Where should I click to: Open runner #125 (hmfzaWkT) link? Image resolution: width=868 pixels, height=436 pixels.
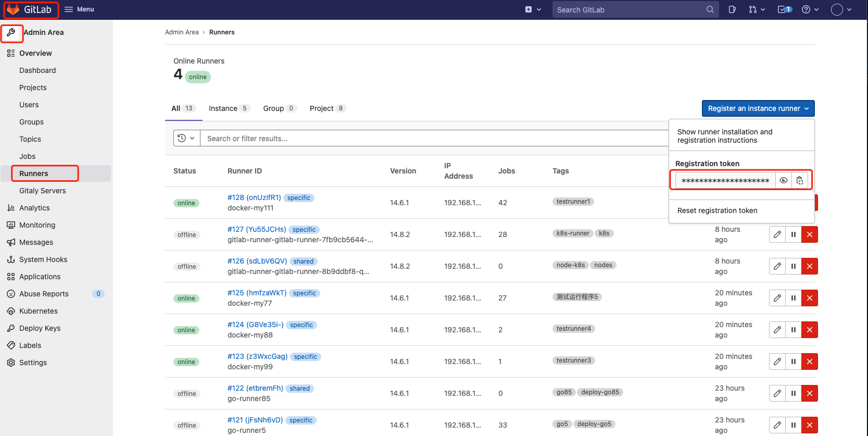257,293
